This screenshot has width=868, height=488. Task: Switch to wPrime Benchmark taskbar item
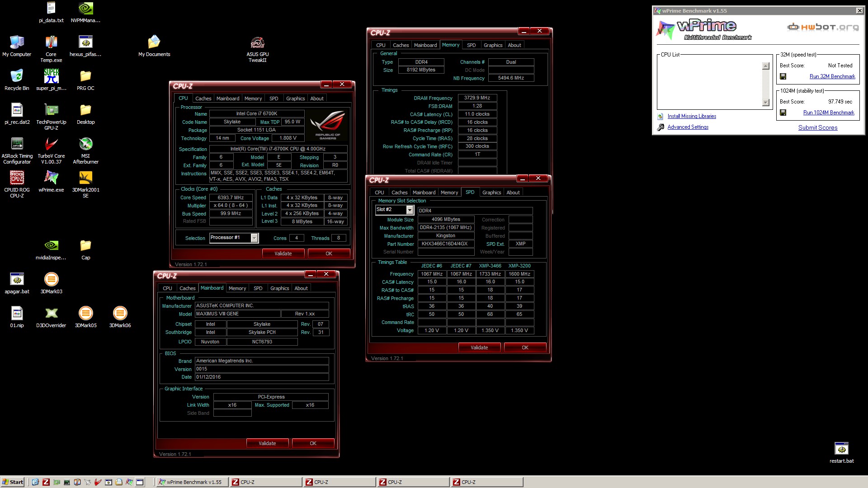click(191, 482)
